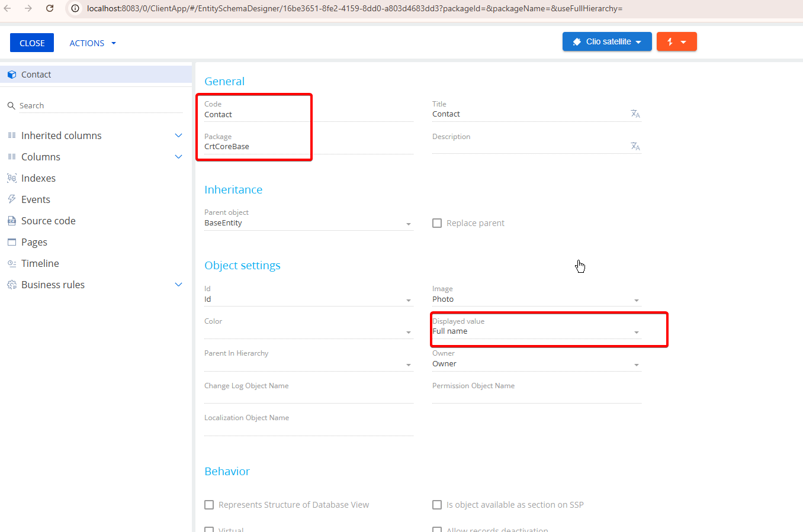The height and width of the screenshot is (532, 803).
Task: Click the translate icon in Title field
Action: pyautogui.click(x=635, y=114)
